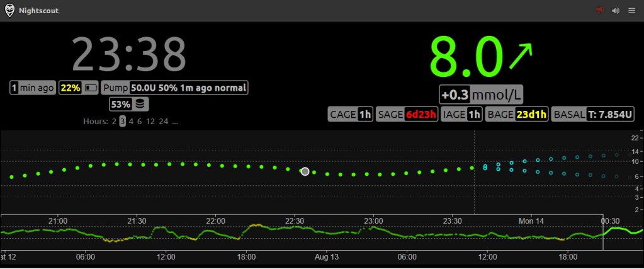644x269 pixels.
Task: Open the hamburger settings menu
Action: (631, 10)
